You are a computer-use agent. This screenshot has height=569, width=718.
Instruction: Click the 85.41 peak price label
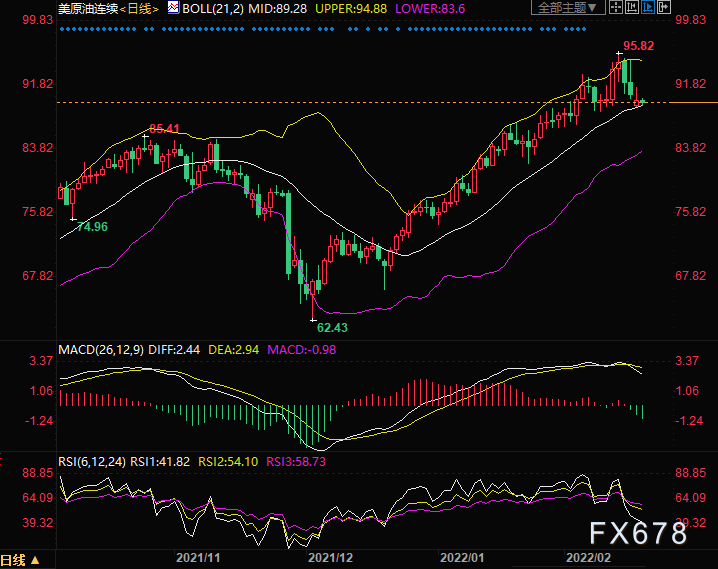[164, 129]
